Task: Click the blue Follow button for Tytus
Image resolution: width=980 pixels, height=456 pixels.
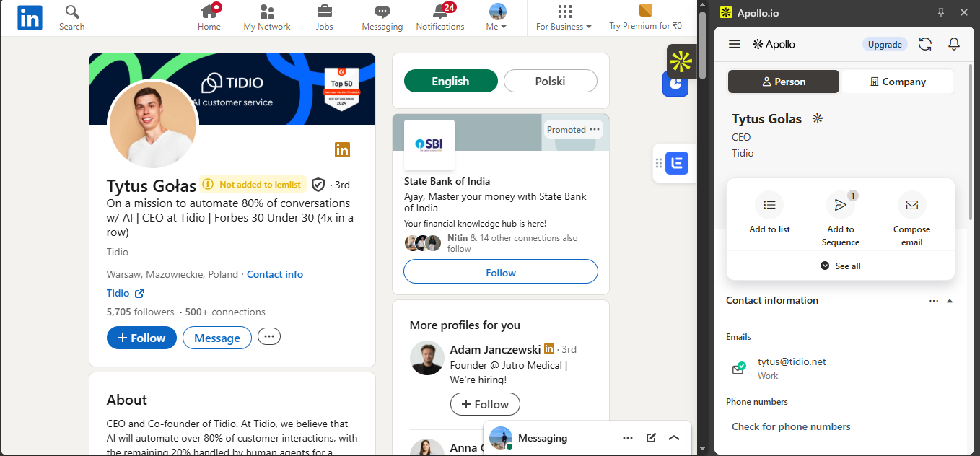Action: pyautogui.click(x=141, y=338)
